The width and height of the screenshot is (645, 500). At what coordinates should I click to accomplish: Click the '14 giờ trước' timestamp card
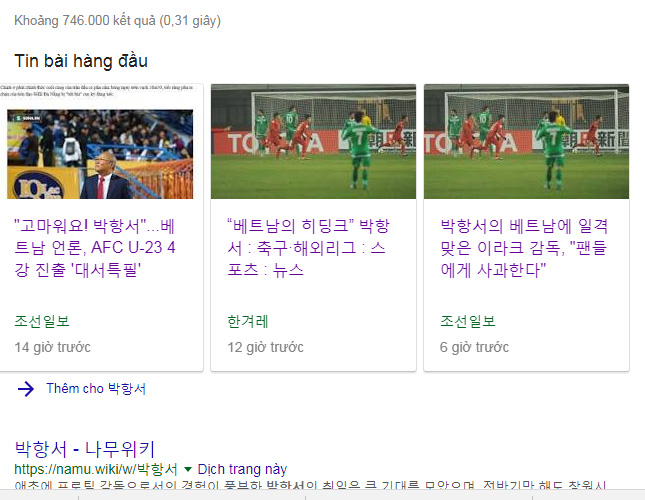click(53, 347)
